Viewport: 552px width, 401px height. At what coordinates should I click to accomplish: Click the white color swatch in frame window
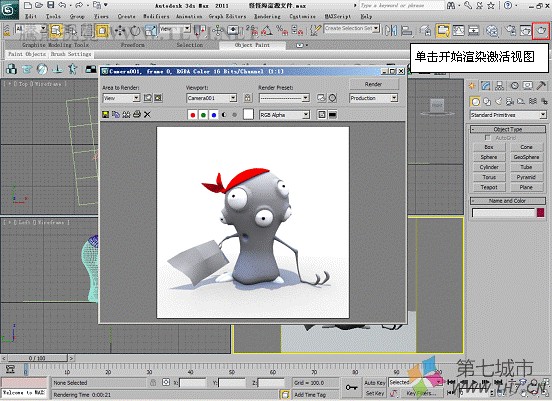pos(249,114)
